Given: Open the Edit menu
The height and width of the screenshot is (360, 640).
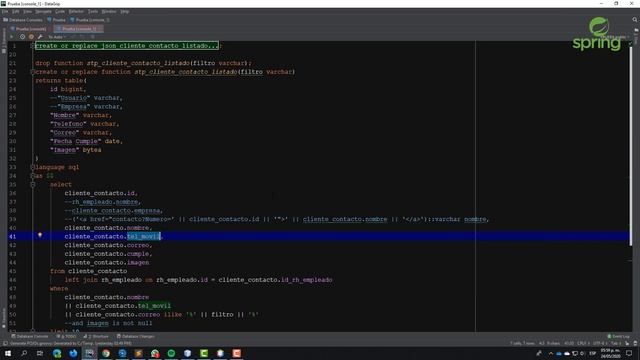Looking at the screenshot, I should point(16,11).
